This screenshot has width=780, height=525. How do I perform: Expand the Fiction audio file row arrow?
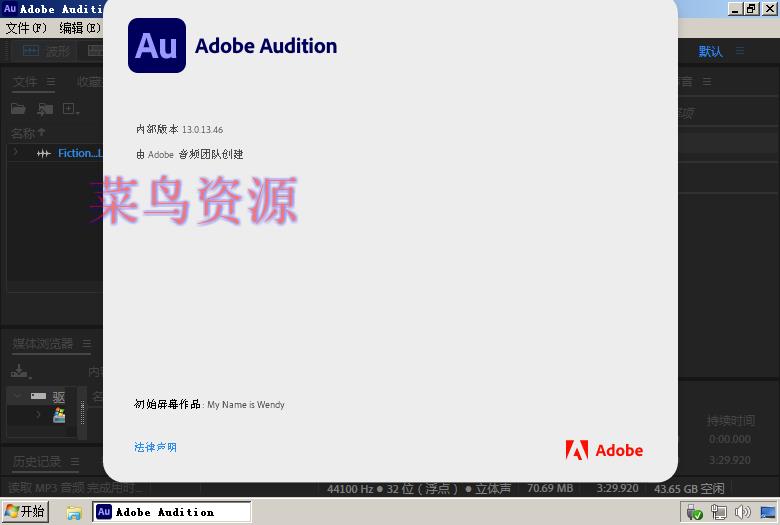15,152
